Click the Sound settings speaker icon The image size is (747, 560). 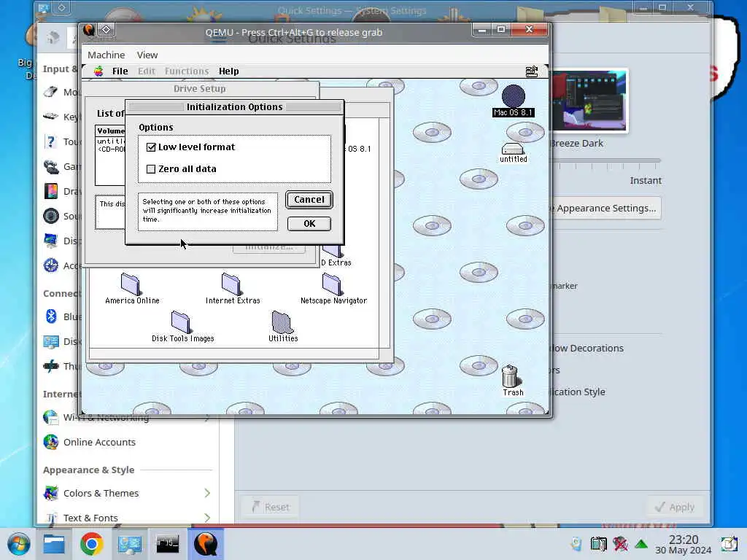point(51,216)
